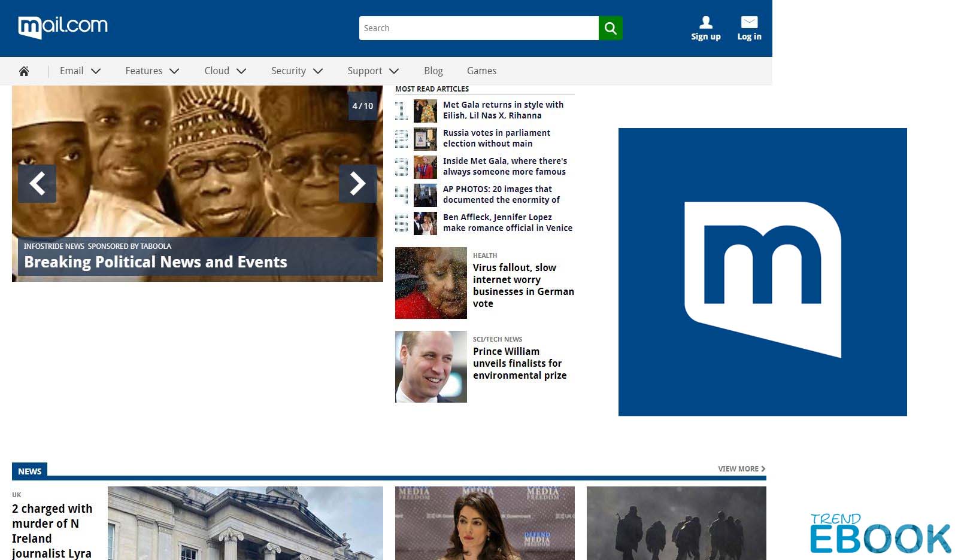The image size is (955, 560).
Task: Click the Prince William article photo
Action: point(431,367)
